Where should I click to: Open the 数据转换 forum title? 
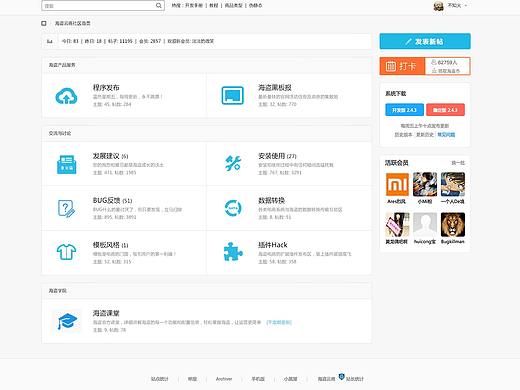click(x=272, y=200)
